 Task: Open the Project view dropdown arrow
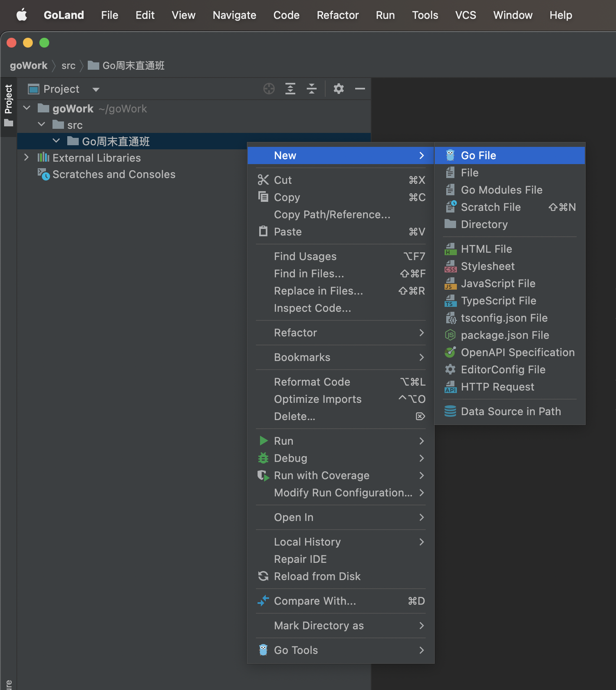pyautogui.click(x=96, y=89)
